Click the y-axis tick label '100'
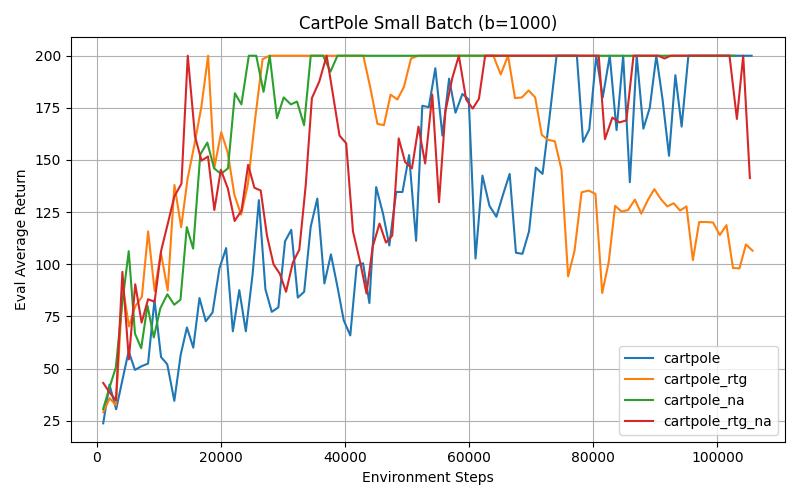Image resolution: width=800 pixels, height=500 pixels. coord(48,265)
